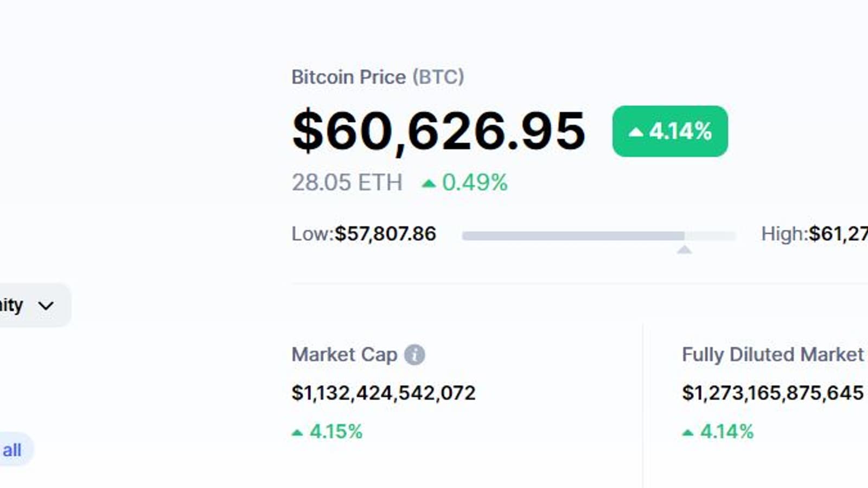868x488 pixels.
Task: Select the $60,626.95 price figure
Action: (438, 131)
